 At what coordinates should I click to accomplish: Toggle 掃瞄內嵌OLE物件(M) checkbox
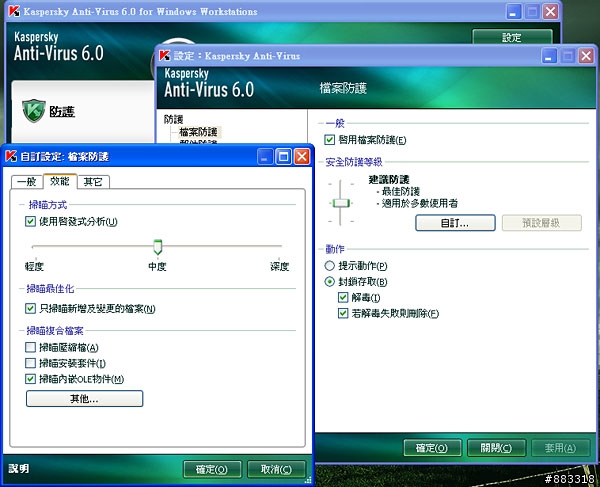pos(30,379)
